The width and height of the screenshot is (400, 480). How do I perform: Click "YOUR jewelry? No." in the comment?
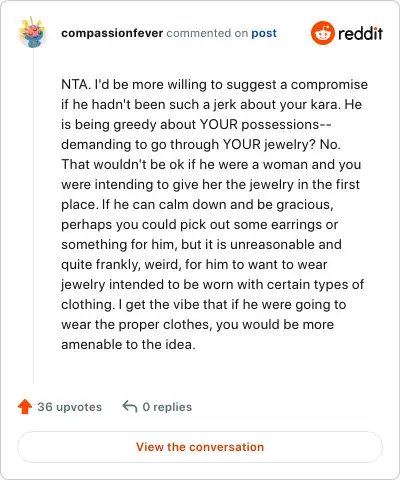click(282, 144)
